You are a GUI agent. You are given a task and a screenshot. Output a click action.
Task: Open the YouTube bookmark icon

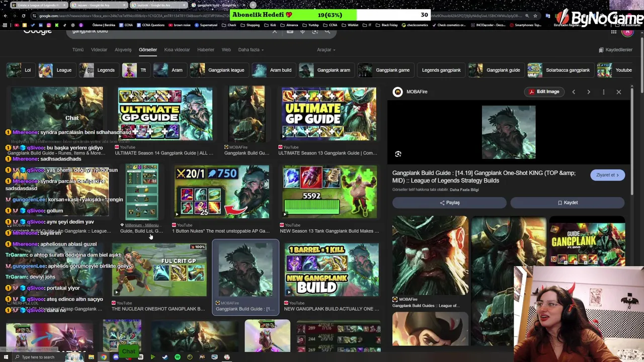click(x=17, y=25)
